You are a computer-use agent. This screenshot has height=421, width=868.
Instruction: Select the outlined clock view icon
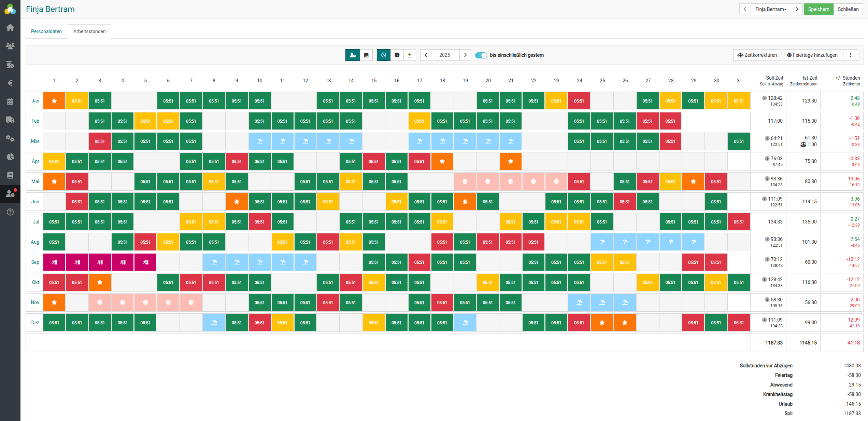[384, 55]
